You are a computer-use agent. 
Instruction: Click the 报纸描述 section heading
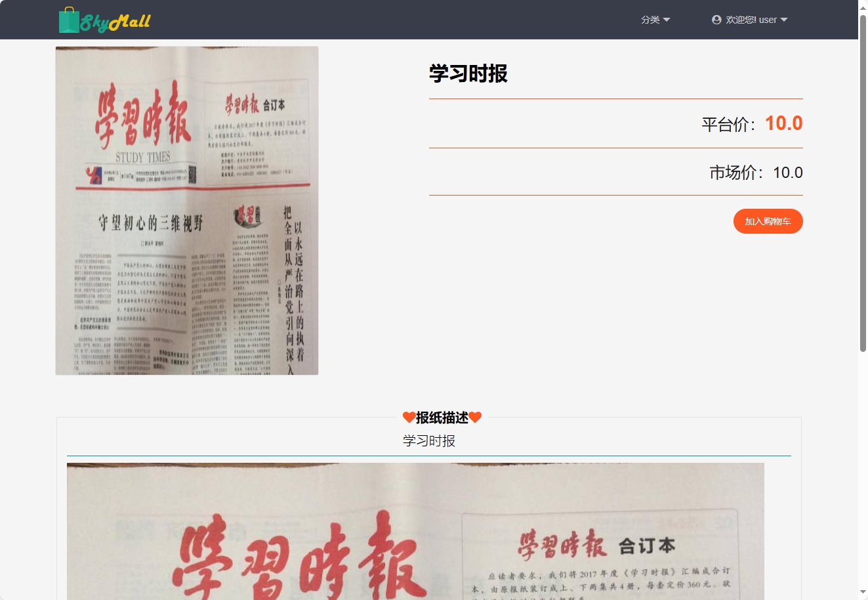(442, 417)
